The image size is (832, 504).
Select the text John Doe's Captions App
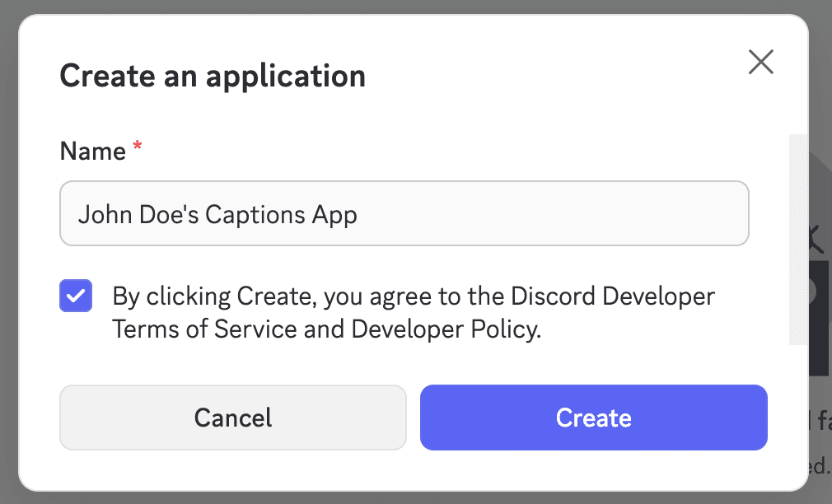coord(217,214)
